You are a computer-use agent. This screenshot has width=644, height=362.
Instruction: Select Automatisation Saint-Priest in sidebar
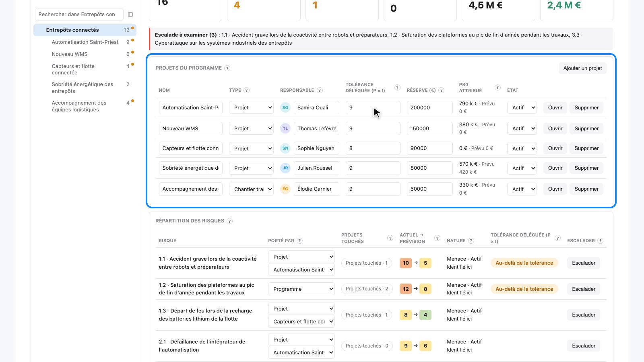85,42
